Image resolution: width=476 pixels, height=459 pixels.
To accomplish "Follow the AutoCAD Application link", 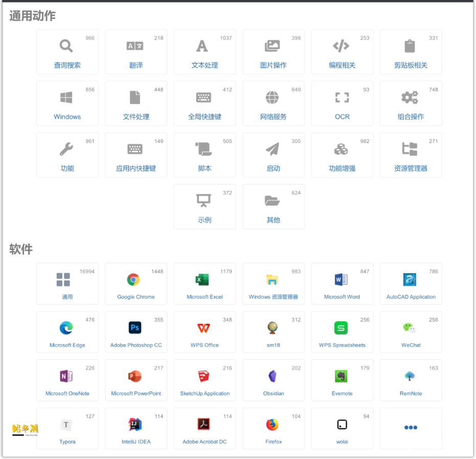I will pos(411,297).
